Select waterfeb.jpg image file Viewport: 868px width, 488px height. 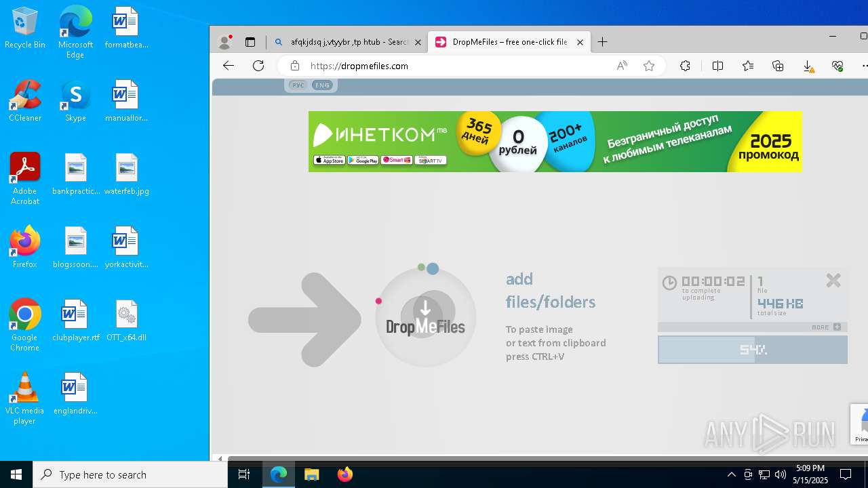(x=126, y=174)
